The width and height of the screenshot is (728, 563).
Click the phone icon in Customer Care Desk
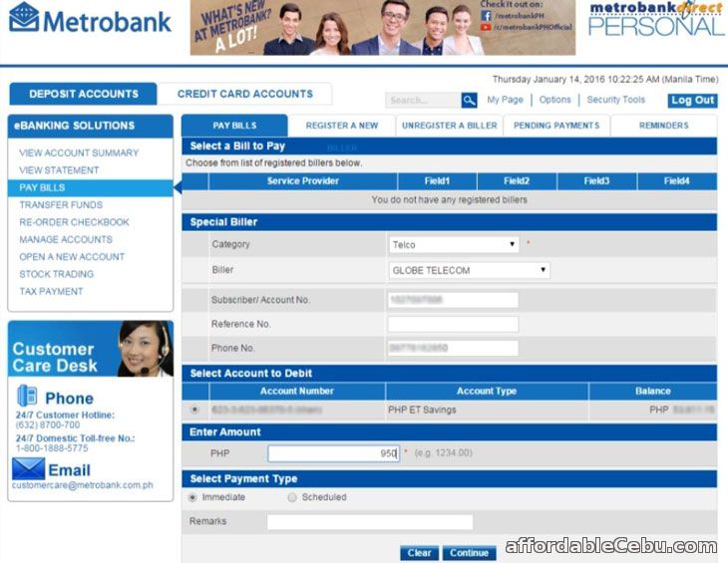(x=27, y=396)
